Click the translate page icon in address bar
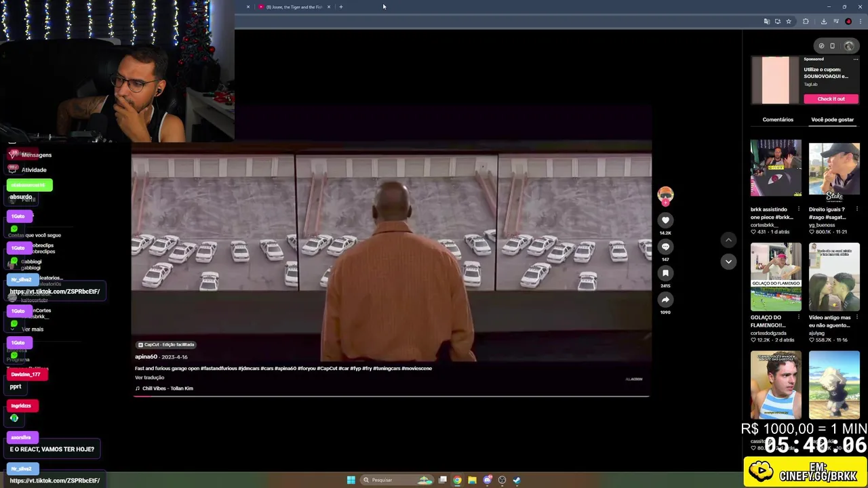The height and width of the screenshot is (488, 868). [766, 21]
